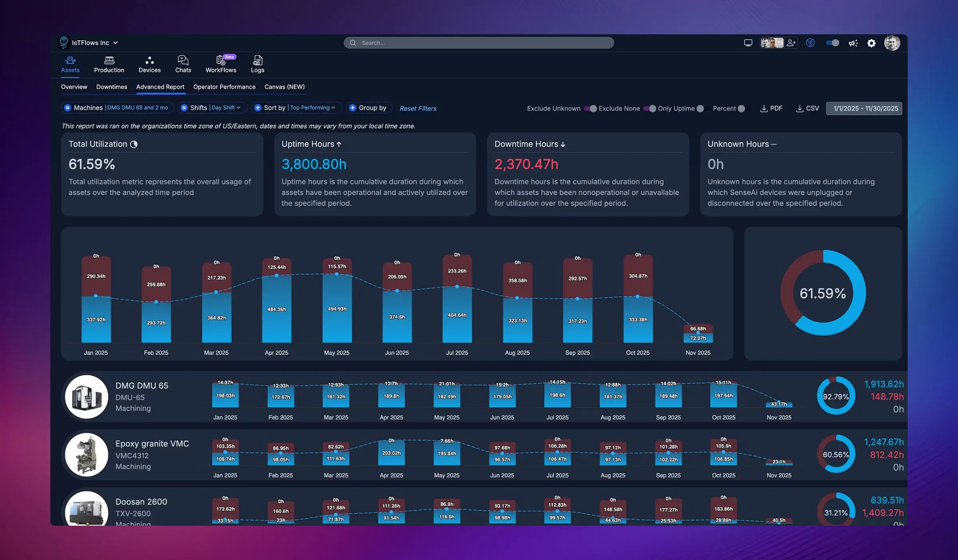Viewport: 958px width, 560px height.
Task: Open the date range selector
Action: pos(863,108)
